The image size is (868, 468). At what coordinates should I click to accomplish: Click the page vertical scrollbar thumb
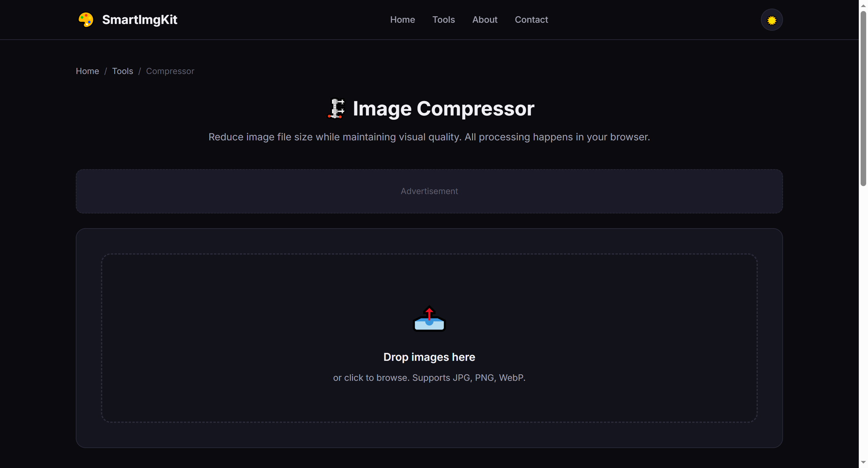tap(863, 98)
